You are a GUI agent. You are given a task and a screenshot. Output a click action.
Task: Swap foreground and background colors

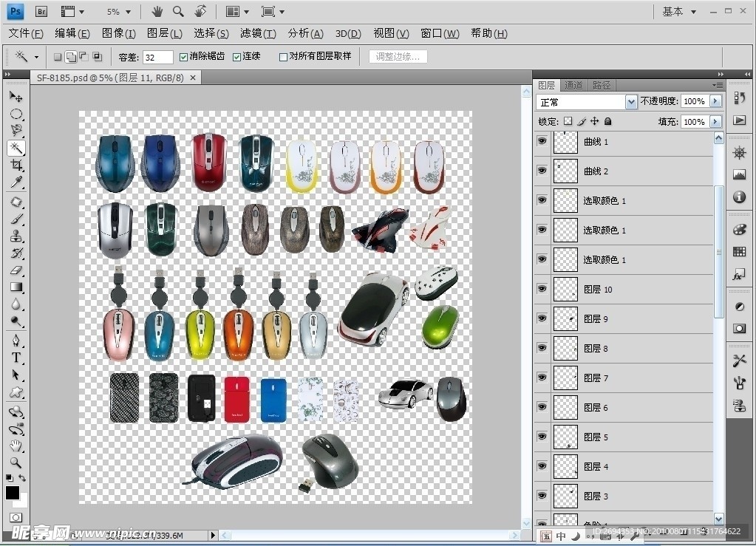pyautogui.click(x=21, y=478)
